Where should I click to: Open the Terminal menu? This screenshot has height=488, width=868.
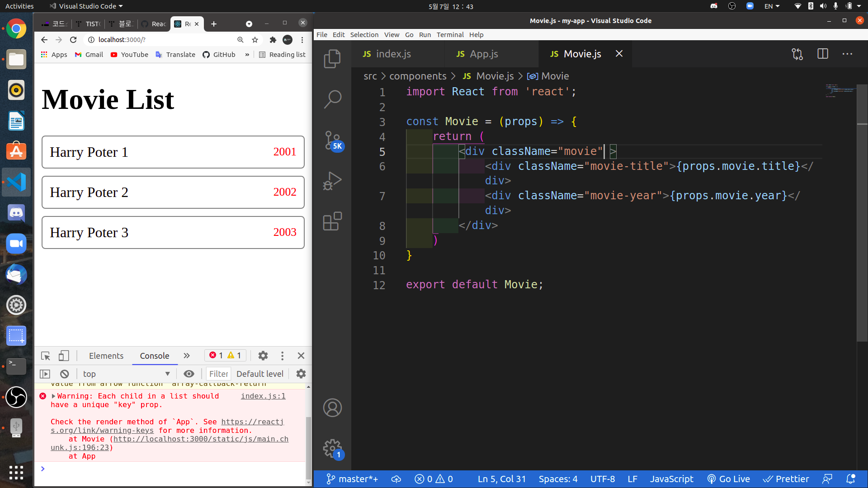pyautogui.click(x=450, y=35)
